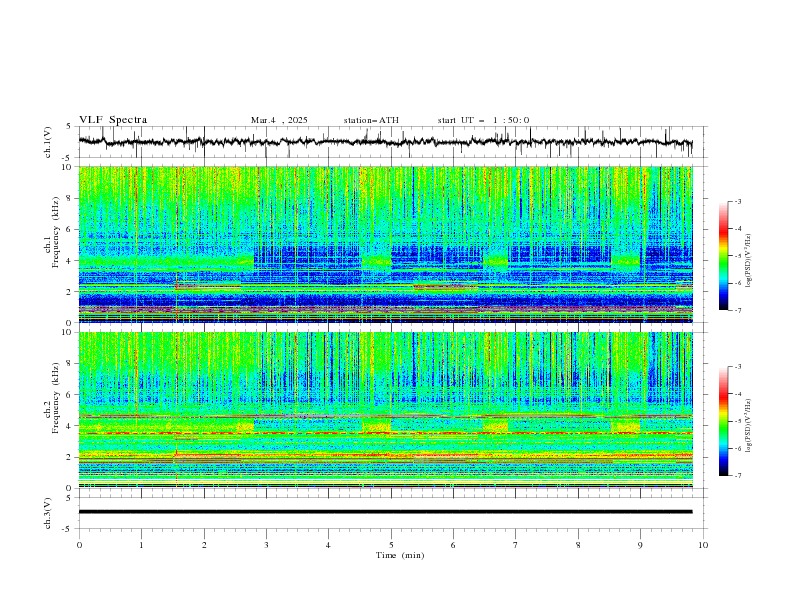Select the date text "Mar.4 , 2025"
Image resolution: width=792 pixels, height=612 pixels.
tap(279, 120)
